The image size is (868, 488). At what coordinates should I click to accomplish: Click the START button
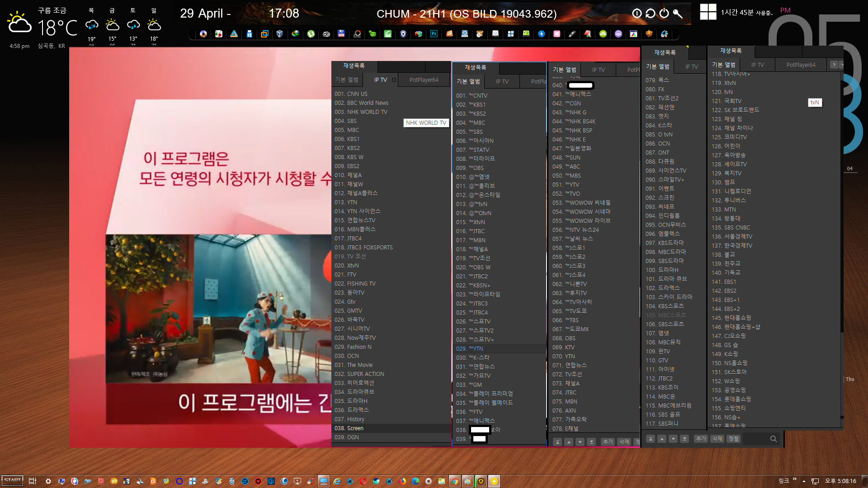point(12,481)
